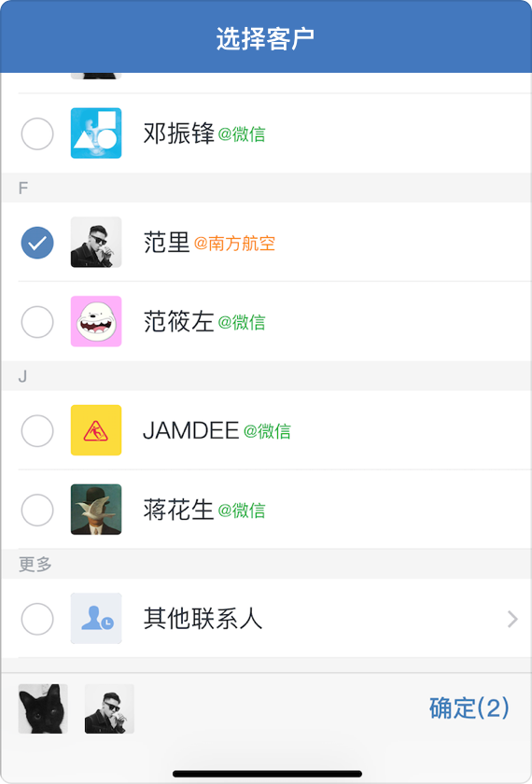Click JAMDEE's yellow wet-floor sign avatar

[x=96, y=430]
